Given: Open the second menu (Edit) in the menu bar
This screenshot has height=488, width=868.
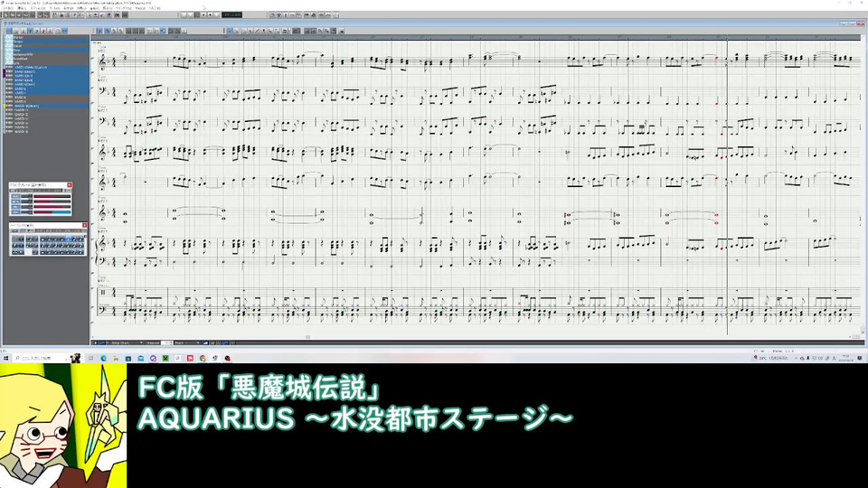Looking at the screenshot, I should [x=22, y=8].
